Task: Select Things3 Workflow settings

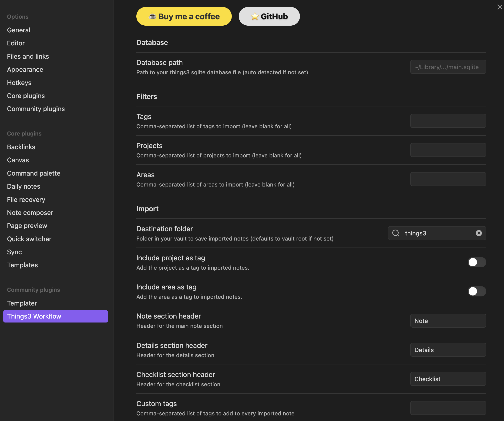Action: coord(34,316)
